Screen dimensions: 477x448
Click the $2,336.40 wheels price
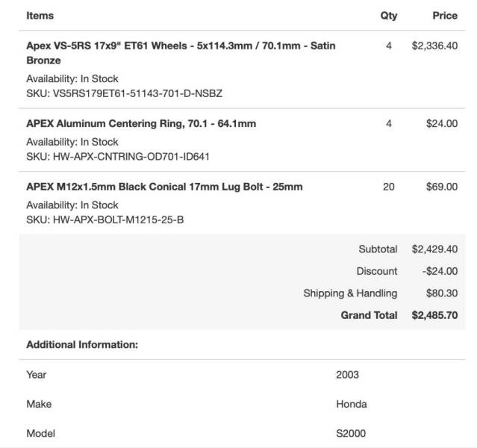point(434,46)
